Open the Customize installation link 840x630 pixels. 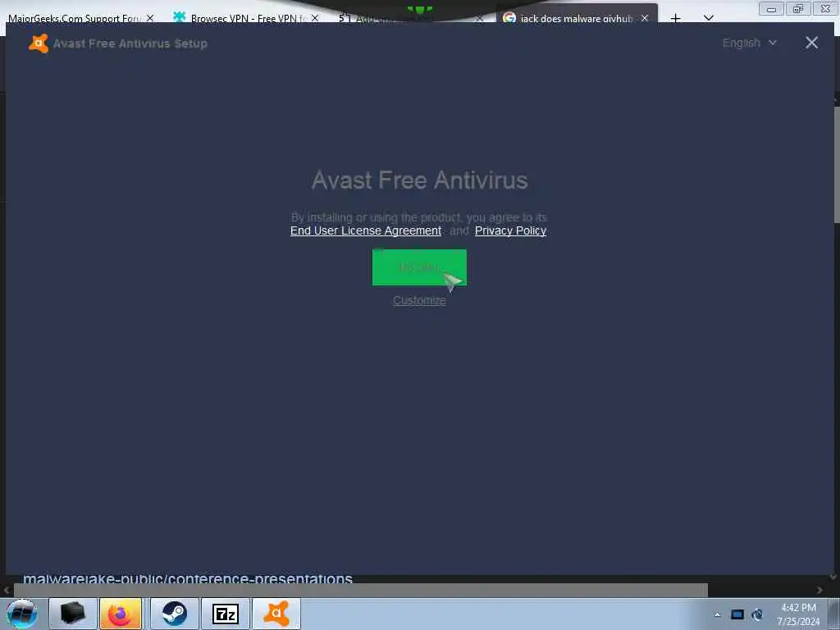click(419, 300)
